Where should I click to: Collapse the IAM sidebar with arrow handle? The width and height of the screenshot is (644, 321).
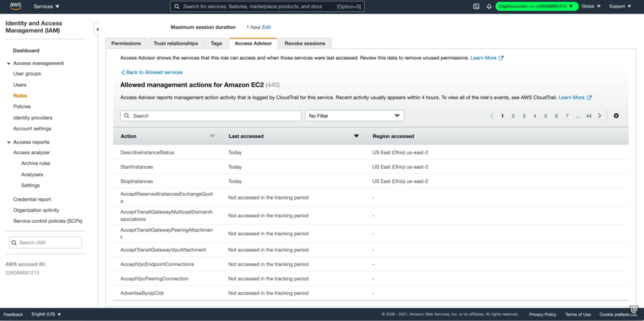click(96, 30)
